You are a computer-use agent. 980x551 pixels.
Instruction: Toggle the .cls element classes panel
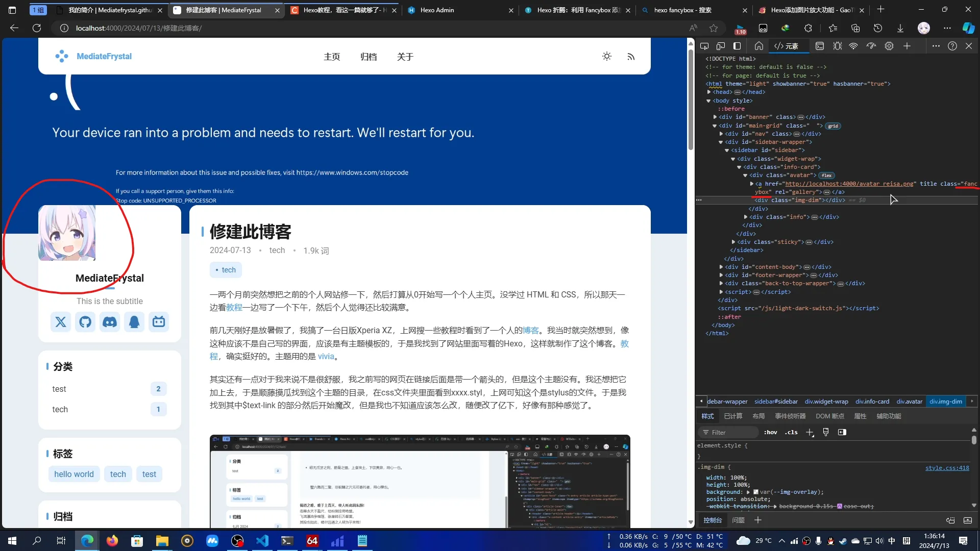click(x=791, y=432)
